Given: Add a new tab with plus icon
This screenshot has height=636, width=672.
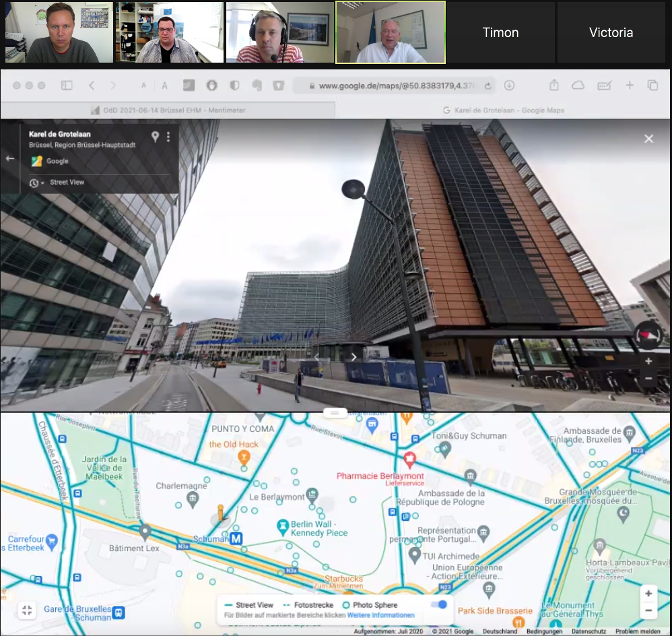Looking at the screenshot, I should [x=630, y=86].
